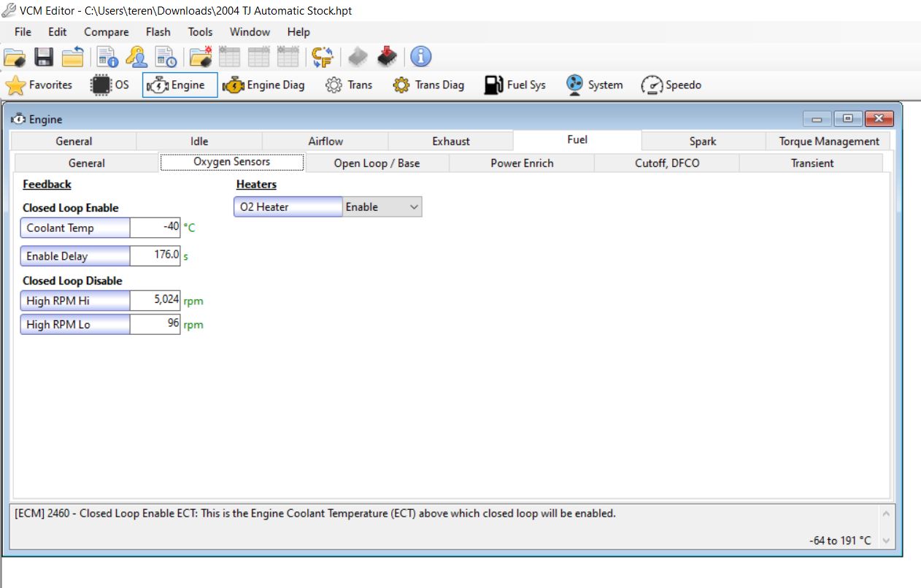Open a tune file with the folder icon
Viewport: 921px width, 588px height.
(x=15, y=57)
